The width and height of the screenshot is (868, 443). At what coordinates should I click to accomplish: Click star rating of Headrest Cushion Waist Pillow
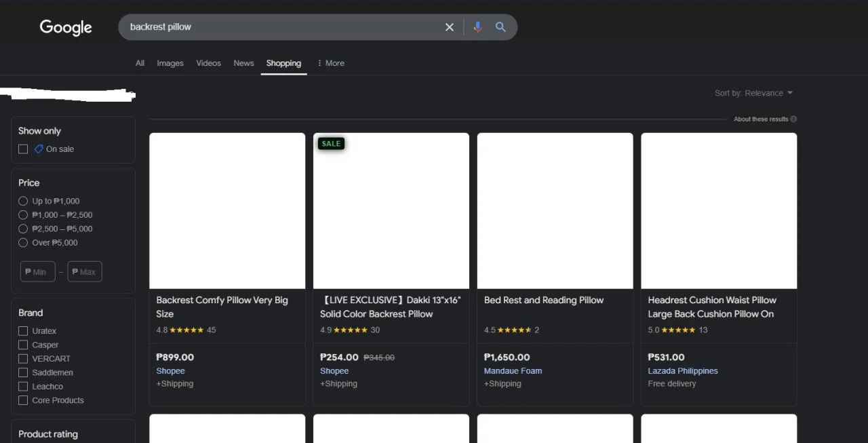point(678,330)
